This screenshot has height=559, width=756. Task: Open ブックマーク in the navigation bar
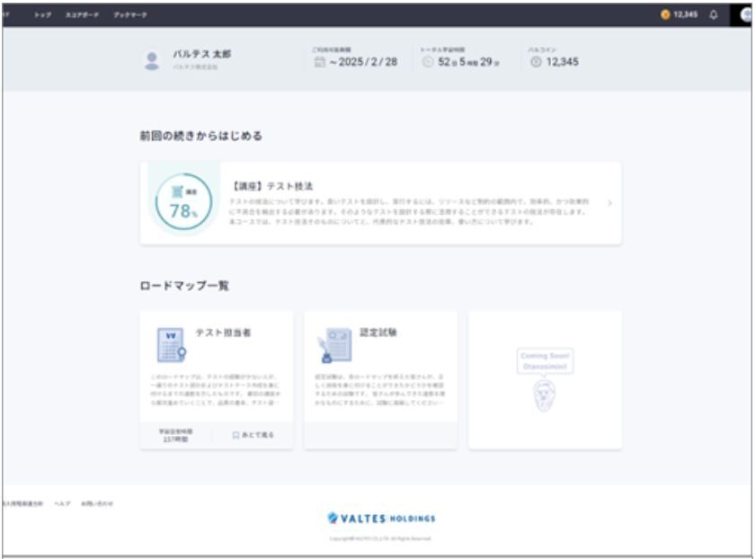[130, 15]
